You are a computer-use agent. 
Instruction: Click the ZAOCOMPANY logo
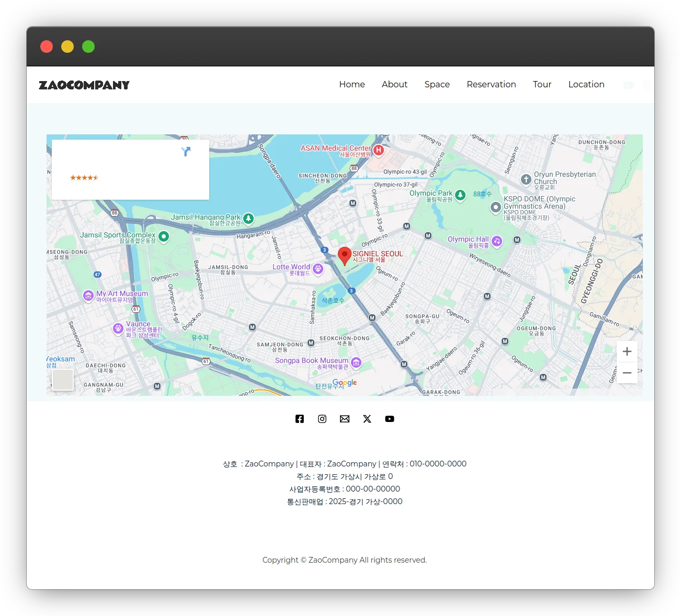84,85
